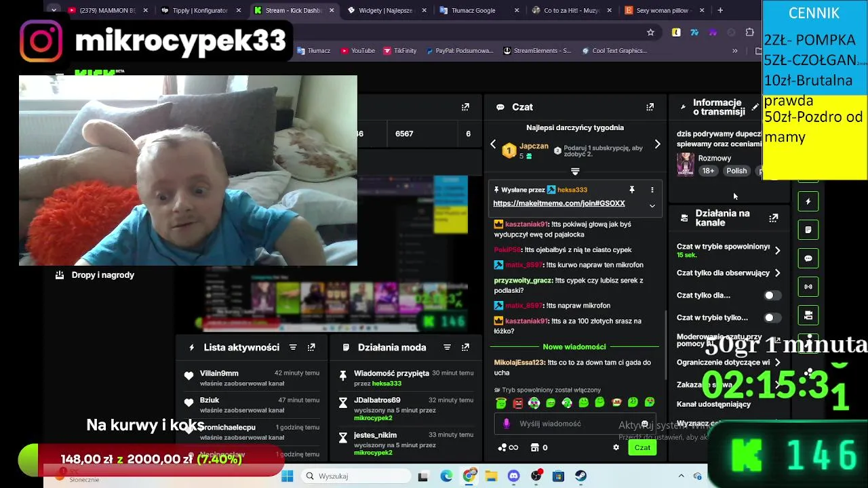The image size is (868, 488).
Task: Click username heksa333 in pinned message
Action: 572,190
